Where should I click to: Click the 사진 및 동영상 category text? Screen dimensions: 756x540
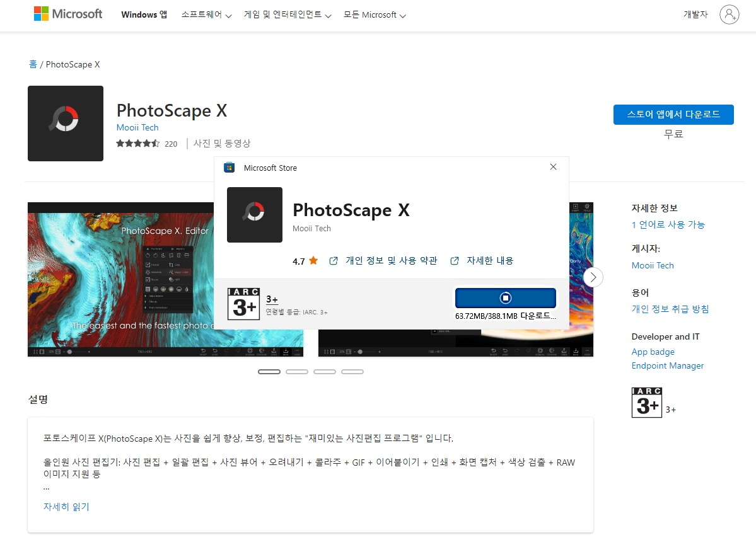pos(222,144)
